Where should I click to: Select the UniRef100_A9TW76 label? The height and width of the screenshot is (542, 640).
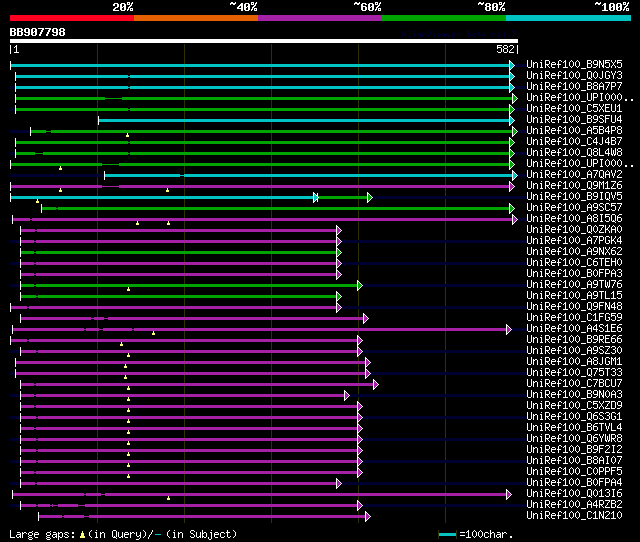574,285
